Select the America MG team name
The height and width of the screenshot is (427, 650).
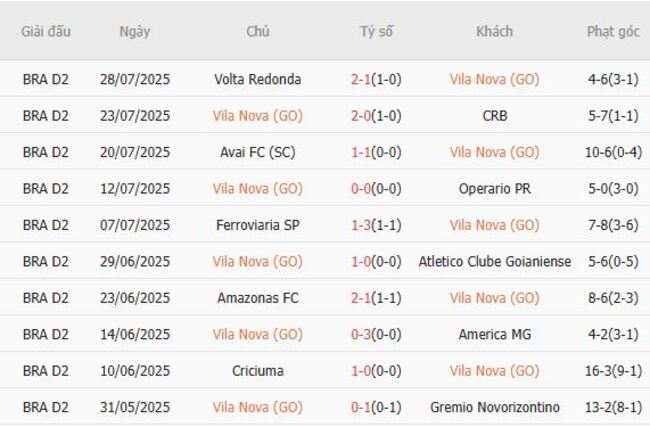[x=494, y=335]
